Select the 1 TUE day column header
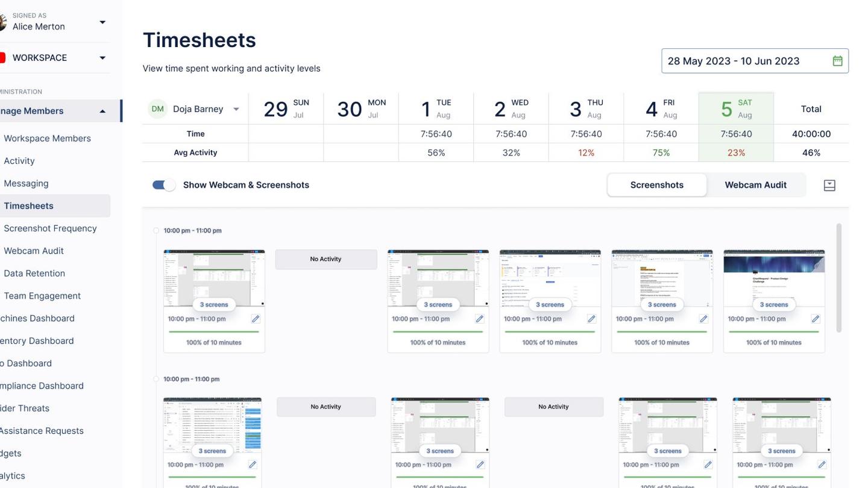This screenshot has height=488, width=868. (x=436, y=109)
